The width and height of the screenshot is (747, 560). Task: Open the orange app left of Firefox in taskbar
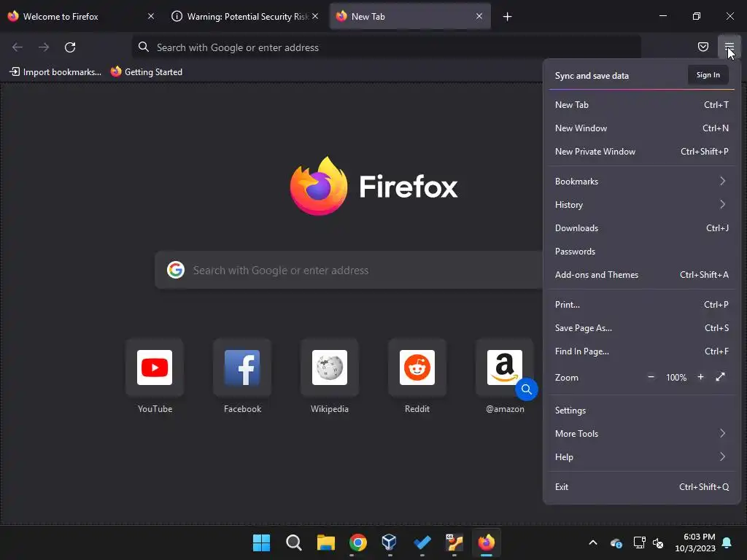pos(454,542)
